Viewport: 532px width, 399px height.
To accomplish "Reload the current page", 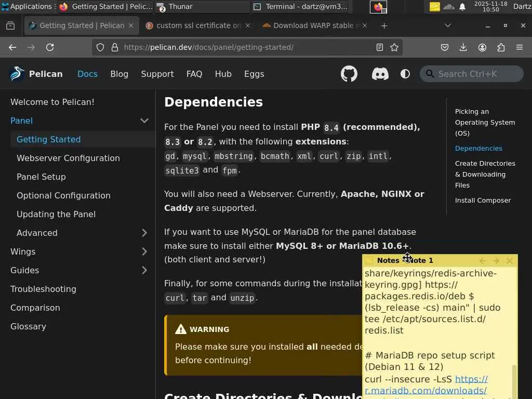I will 50,47.
